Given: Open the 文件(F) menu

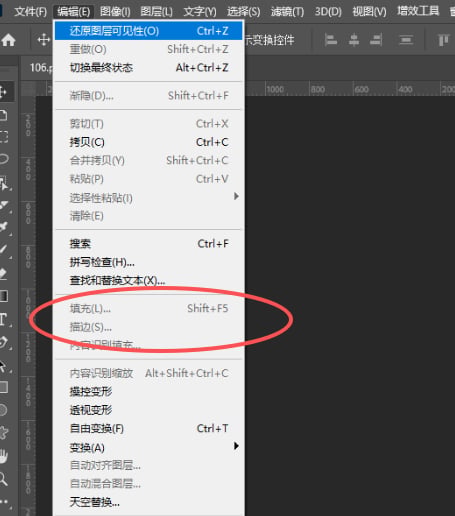Looking at the screenshot, I should [31, 12].
